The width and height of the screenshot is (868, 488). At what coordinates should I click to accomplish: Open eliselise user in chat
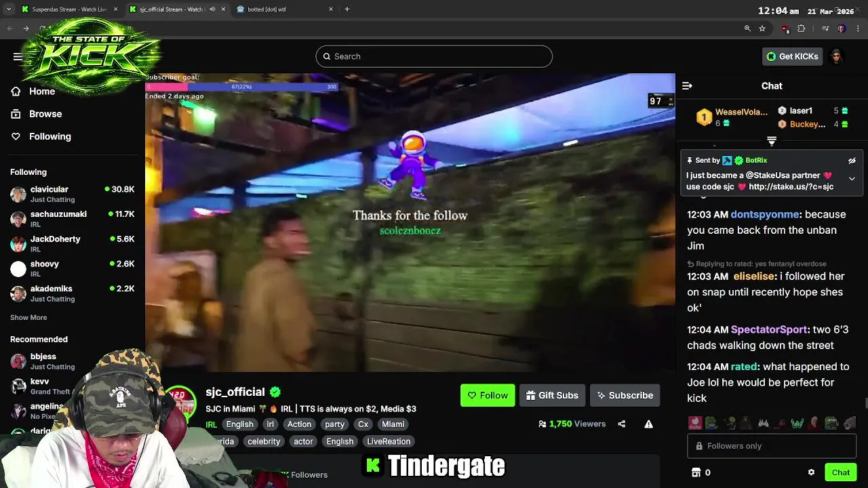pyautogui.click(x=753, y=277)
